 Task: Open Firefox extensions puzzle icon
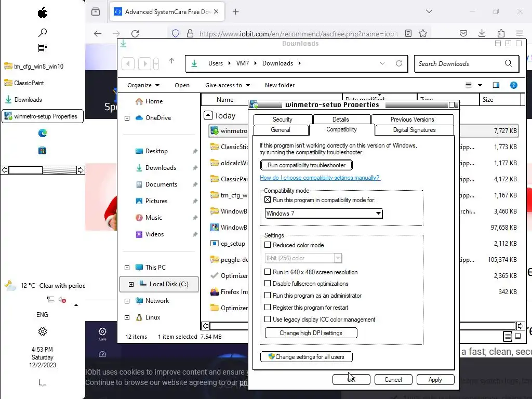tap(501, 33)
